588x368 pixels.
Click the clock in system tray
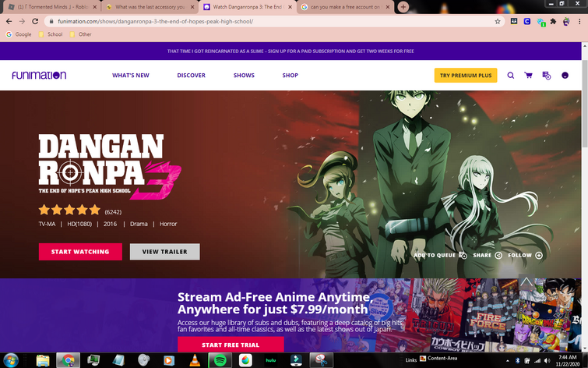click(567, 360)
